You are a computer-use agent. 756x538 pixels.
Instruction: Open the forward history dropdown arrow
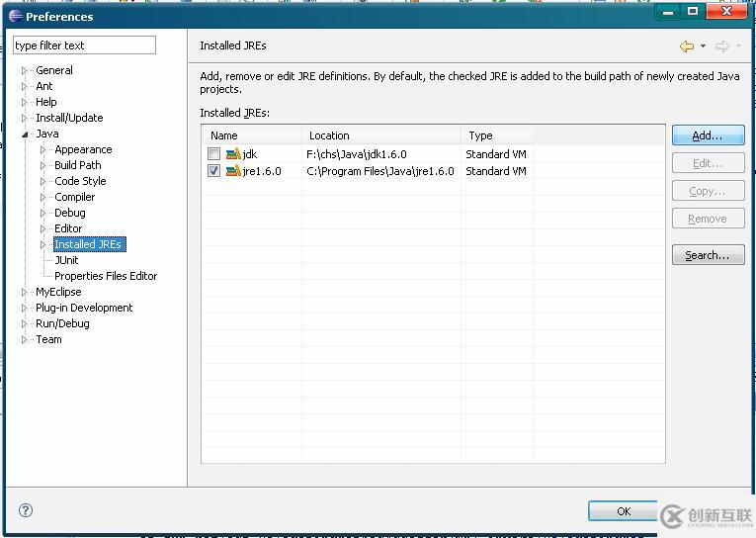[x=738, y=46]
